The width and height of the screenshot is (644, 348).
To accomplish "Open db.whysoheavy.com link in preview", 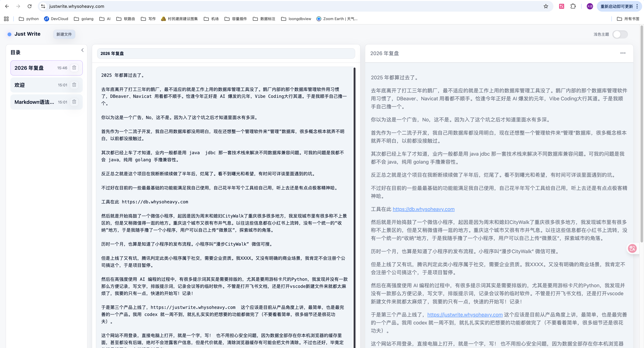I will 424,209.
